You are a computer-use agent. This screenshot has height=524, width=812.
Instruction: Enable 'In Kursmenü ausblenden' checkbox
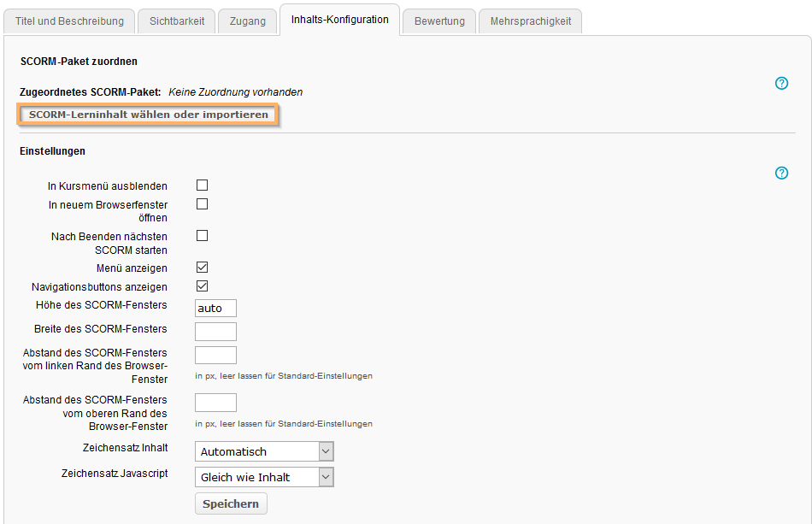[203, 185]
